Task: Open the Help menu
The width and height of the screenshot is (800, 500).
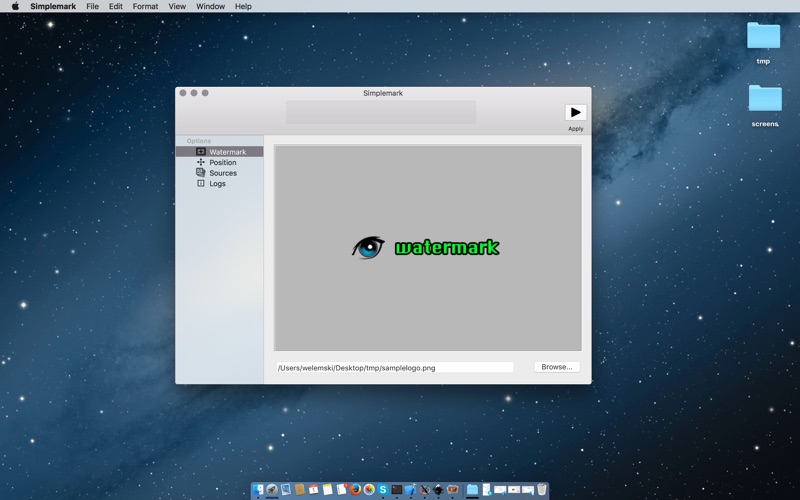Action: click(x=243, y=6)
